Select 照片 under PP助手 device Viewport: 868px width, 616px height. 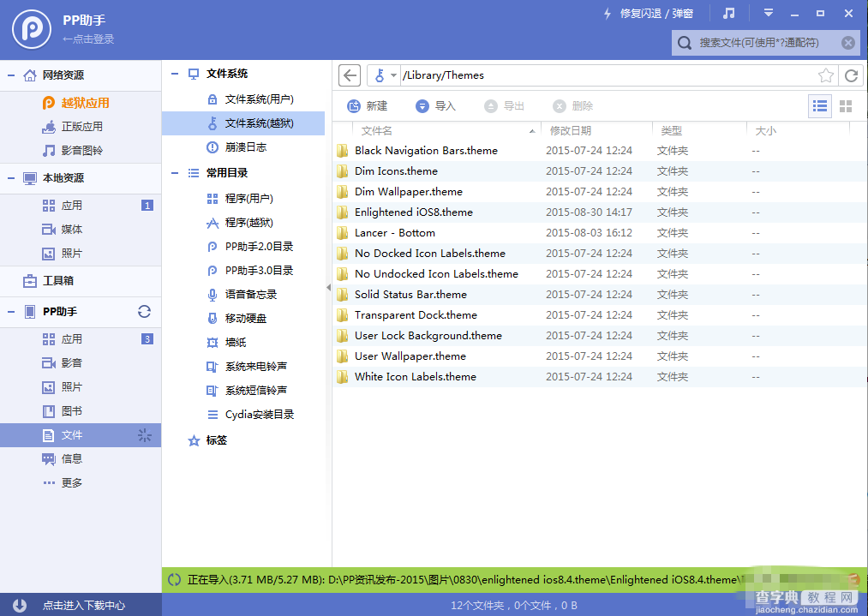click(81, 387)
